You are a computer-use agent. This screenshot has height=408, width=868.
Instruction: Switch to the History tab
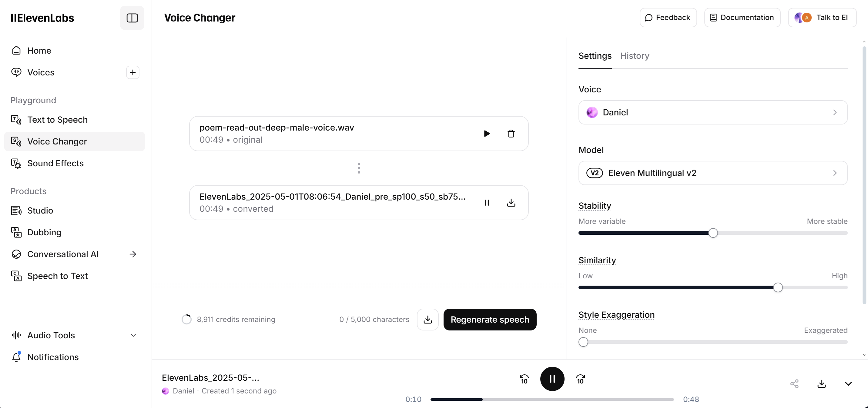point(635,56)
